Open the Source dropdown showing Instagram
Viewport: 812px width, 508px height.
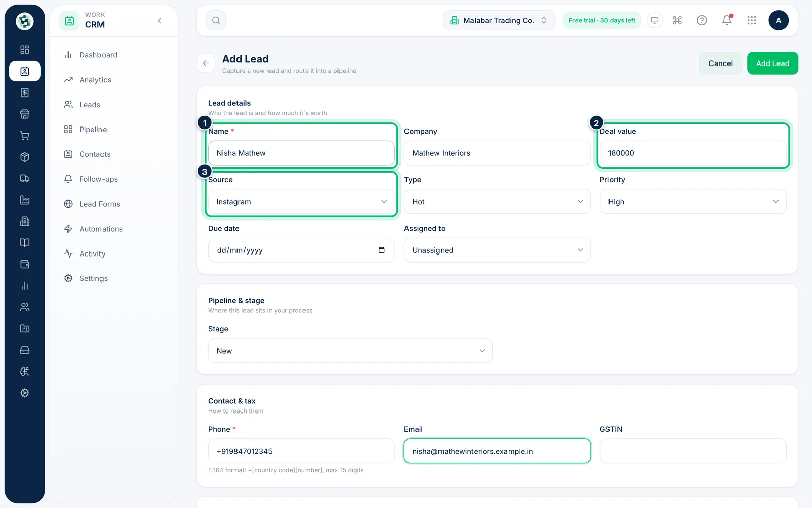(301, 202)
